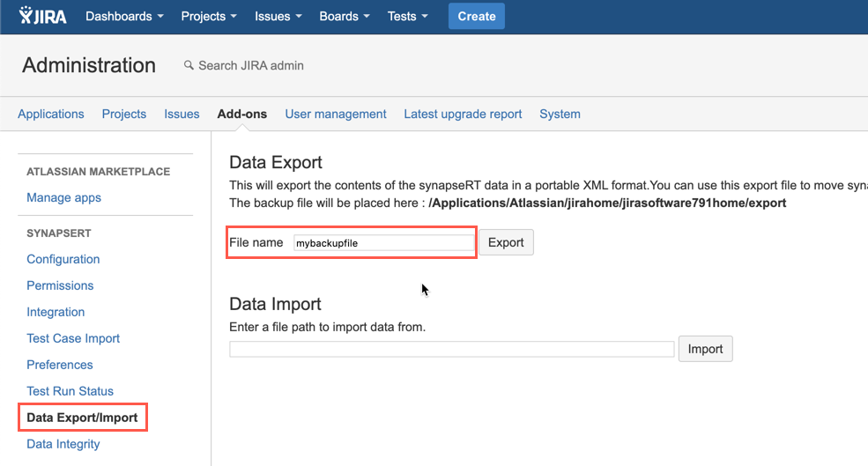868x466 pixels.
Task: Focus the File name input field
Action: coord(383,243)
